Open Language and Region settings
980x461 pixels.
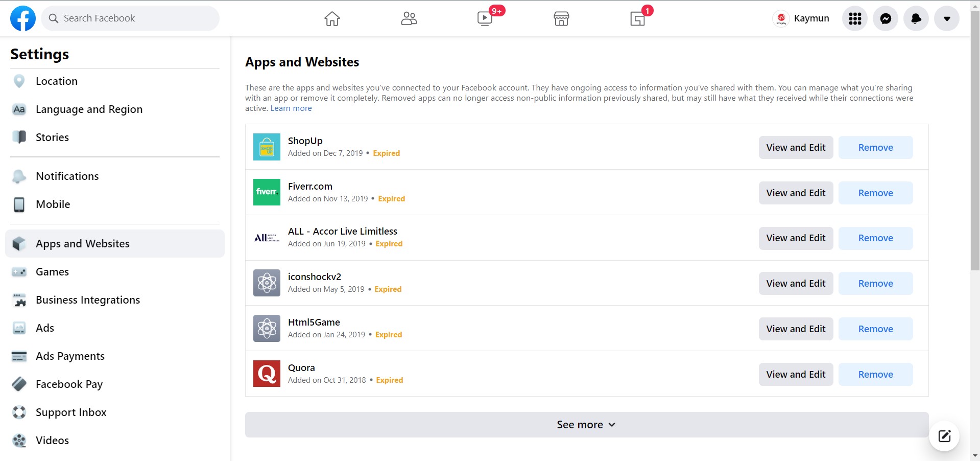(x=89, y=109)
